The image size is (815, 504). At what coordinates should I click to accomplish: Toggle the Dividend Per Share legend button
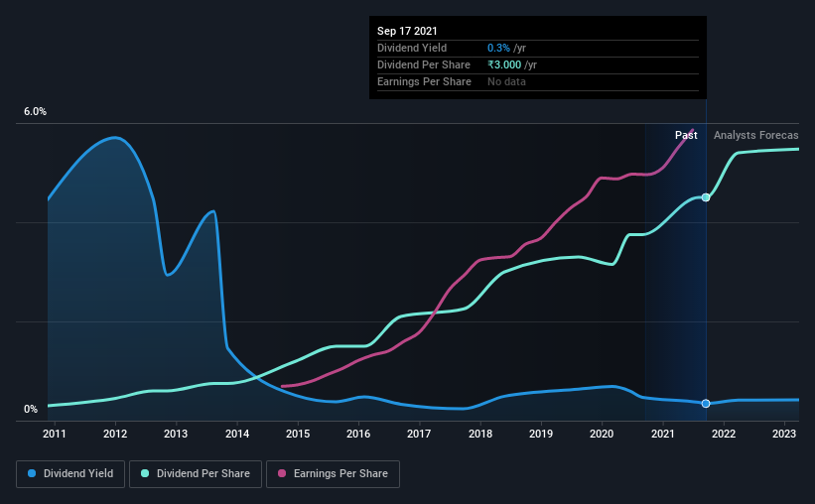click(x=196, y=474)
